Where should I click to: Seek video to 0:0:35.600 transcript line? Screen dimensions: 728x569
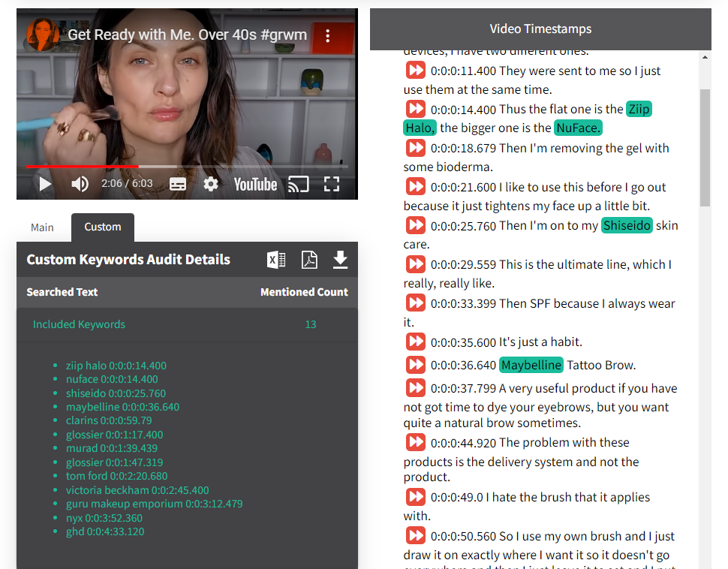click(x=416, y=342)
